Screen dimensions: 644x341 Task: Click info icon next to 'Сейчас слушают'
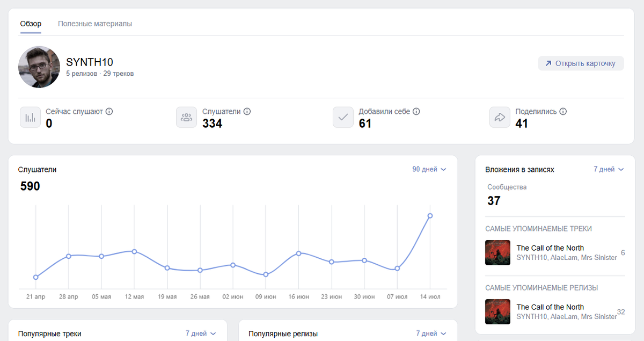click(x=109, y=112)
